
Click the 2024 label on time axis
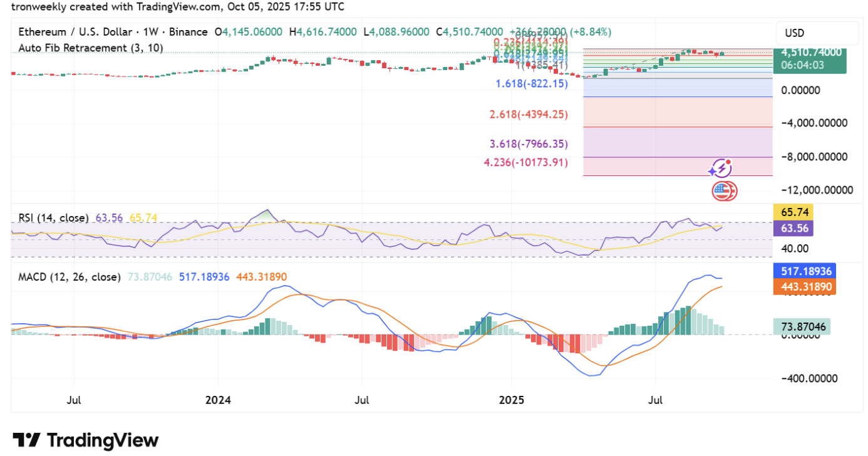(218, 399)
